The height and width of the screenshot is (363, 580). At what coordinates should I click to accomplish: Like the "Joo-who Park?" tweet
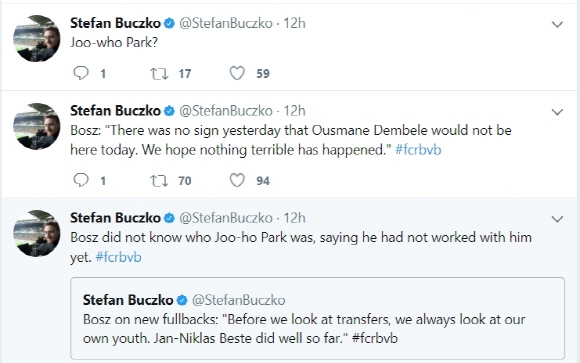(237, 73)
